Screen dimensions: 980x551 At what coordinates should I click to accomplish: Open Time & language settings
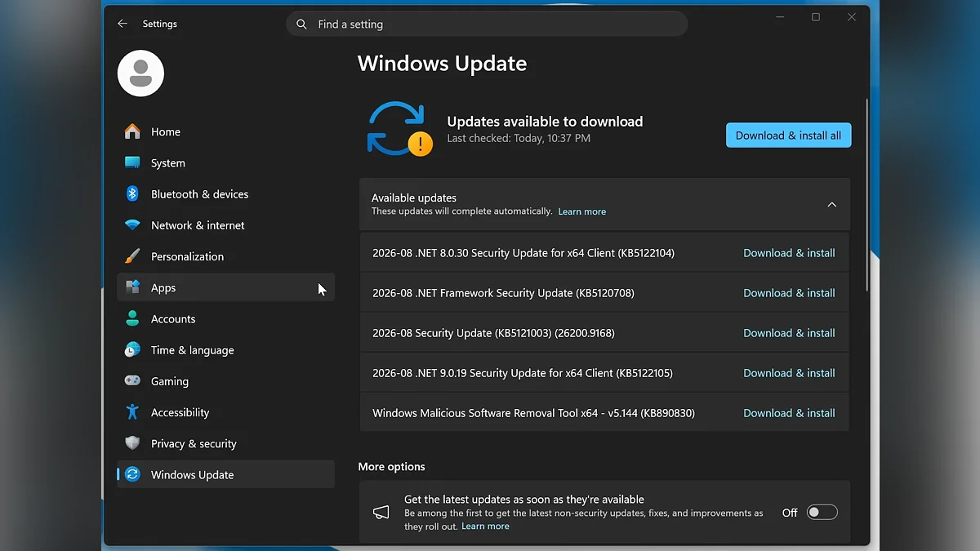(225, 350)
